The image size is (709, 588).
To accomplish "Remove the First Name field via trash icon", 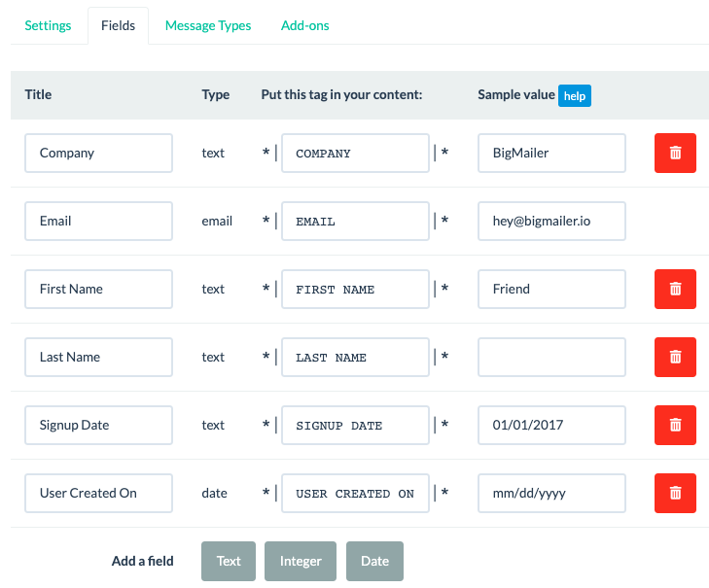I will click(x=675, y=289).
